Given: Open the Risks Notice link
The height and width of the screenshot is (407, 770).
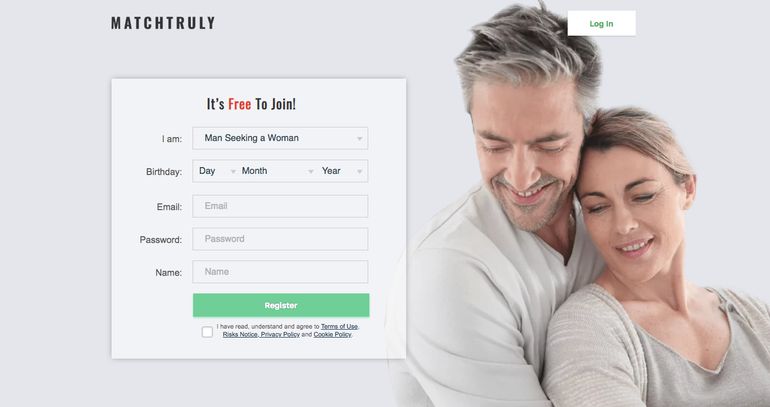Looking at the screenshot, I should [240, 334].
